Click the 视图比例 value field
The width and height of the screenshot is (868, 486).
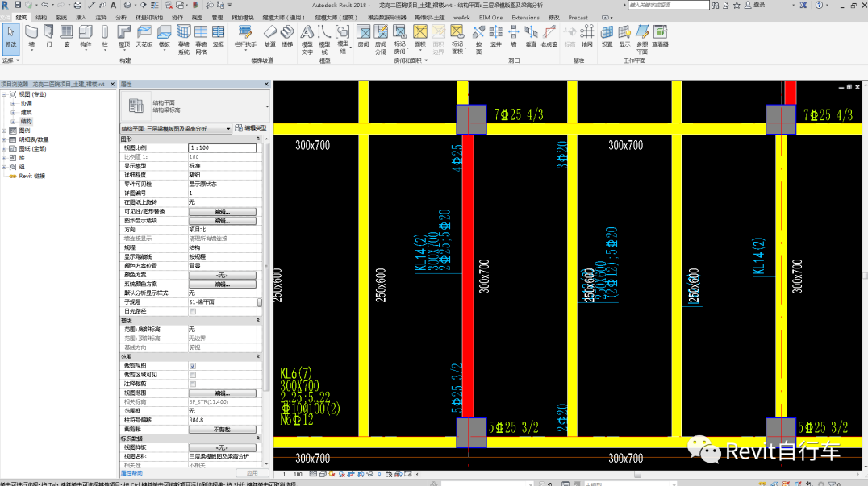click(222, 148)
